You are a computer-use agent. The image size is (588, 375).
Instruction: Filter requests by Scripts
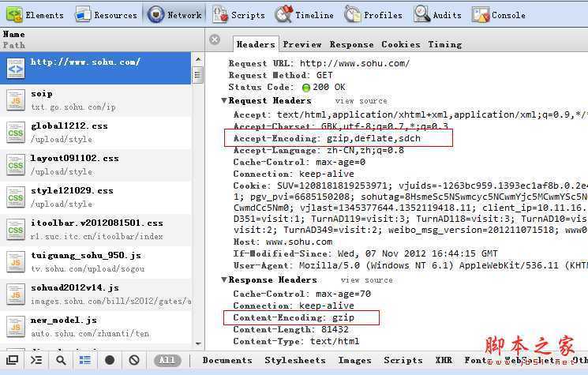click(x=403, y=360)
